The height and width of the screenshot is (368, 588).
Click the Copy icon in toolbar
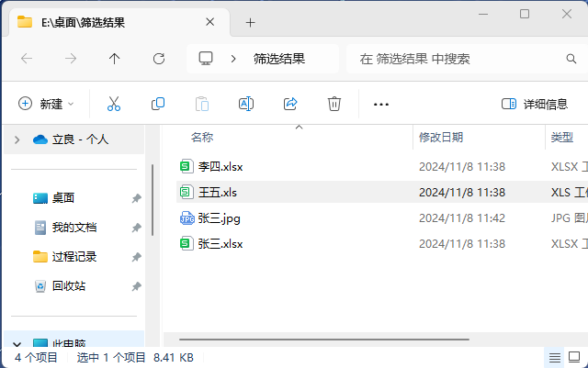[158, 104]
